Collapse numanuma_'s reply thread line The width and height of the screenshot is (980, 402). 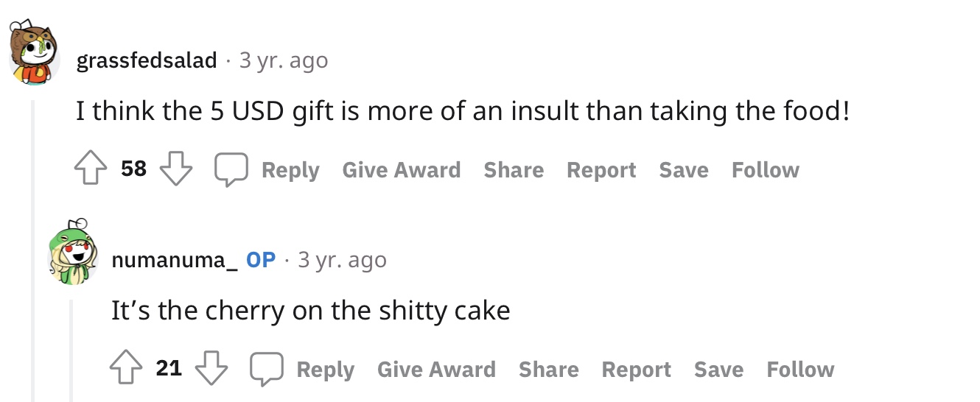tap(71, 350)
